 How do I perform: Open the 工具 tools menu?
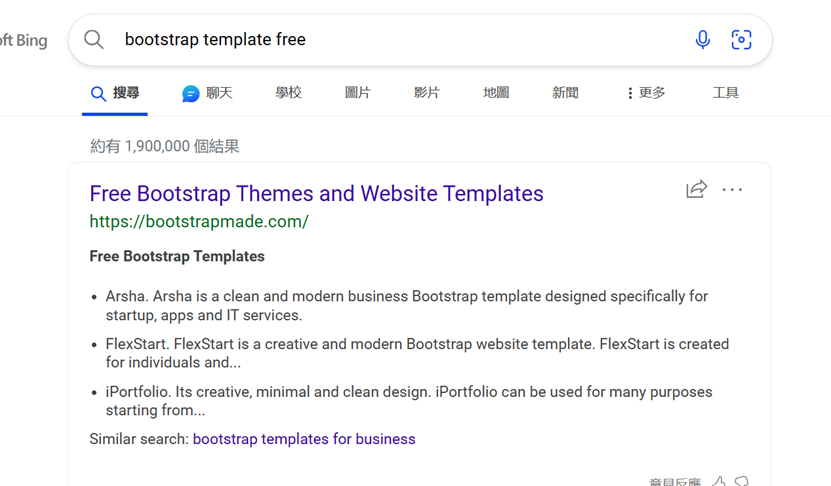pyautogui.click(x=726, y=93)
